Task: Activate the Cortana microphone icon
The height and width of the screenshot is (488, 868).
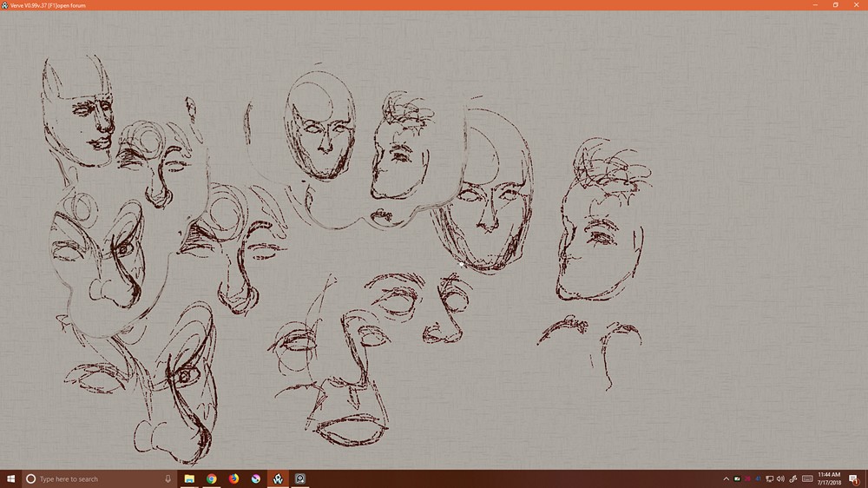Action: click(x=168, y=478)
